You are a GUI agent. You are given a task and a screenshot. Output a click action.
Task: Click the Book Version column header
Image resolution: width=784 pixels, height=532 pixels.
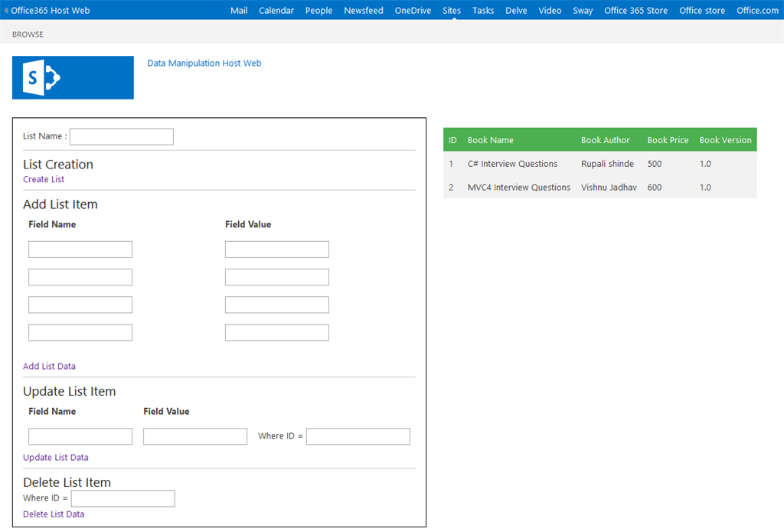click(726, 140)
